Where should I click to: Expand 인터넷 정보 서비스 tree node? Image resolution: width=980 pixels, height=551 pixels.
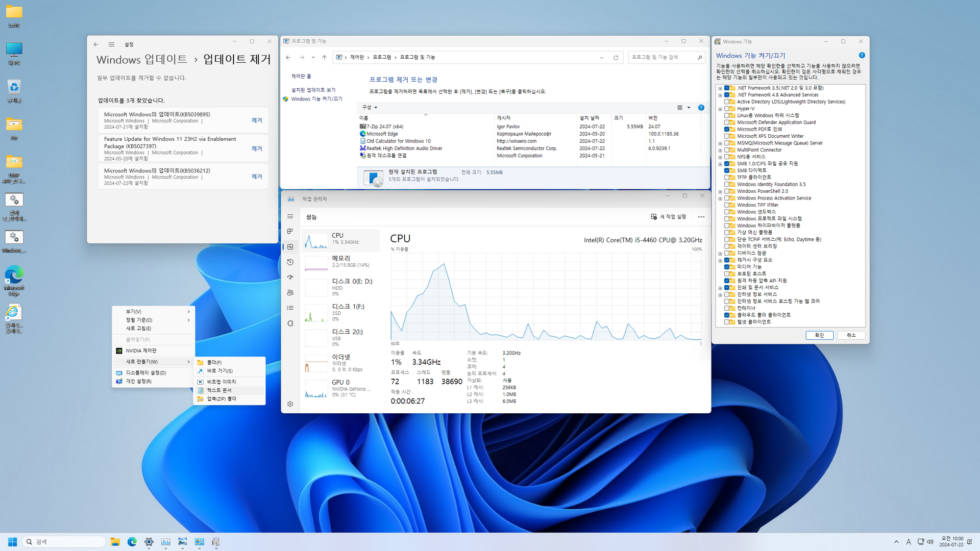point(720,295)
